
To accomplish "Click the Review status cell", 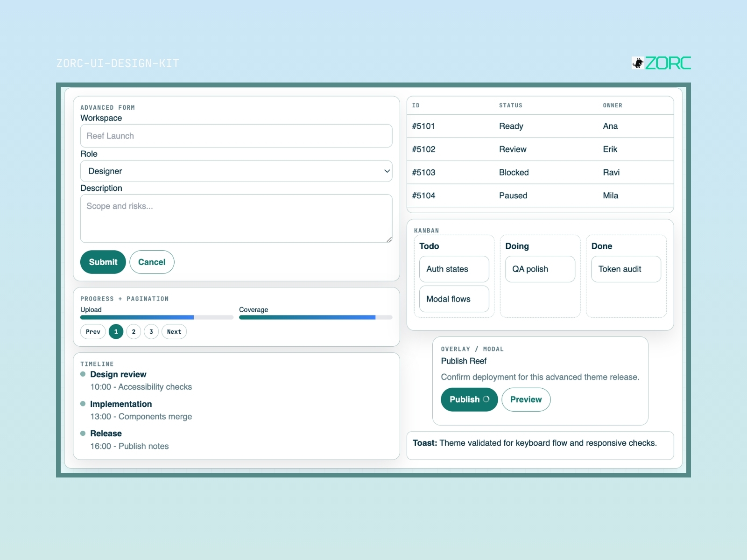I will (513, 149).
